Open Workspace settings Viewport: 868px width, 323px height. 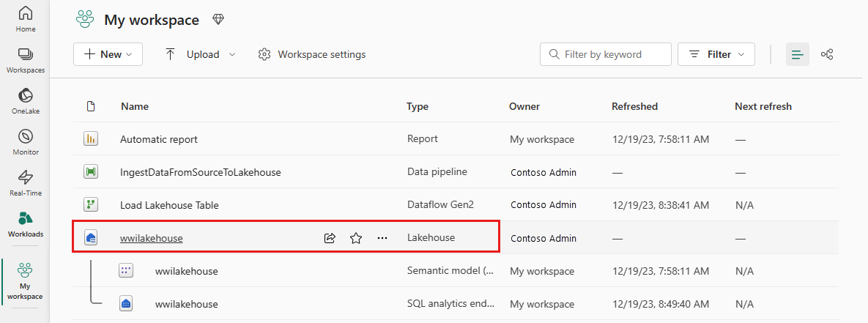click(311, 54)
